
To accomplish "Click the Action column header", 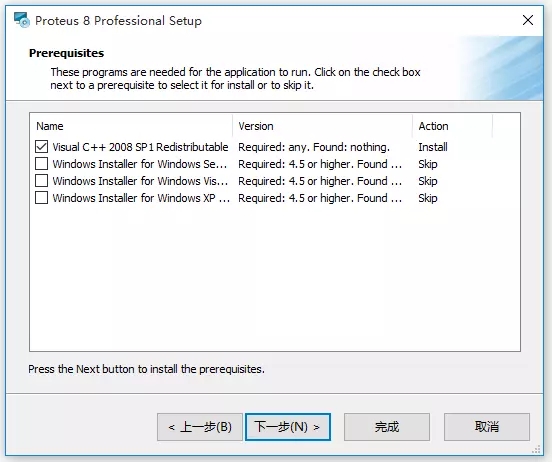I will pos(452,126).
